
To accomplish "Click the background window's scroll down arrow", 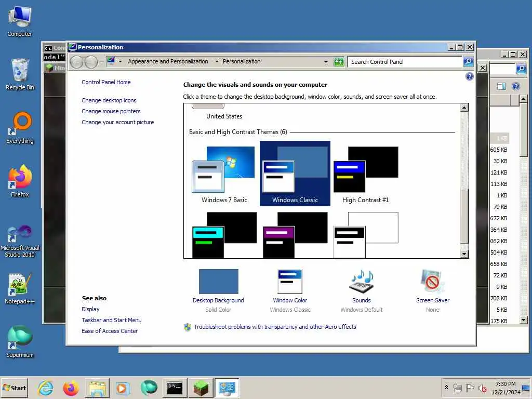I will pos(523,320).
